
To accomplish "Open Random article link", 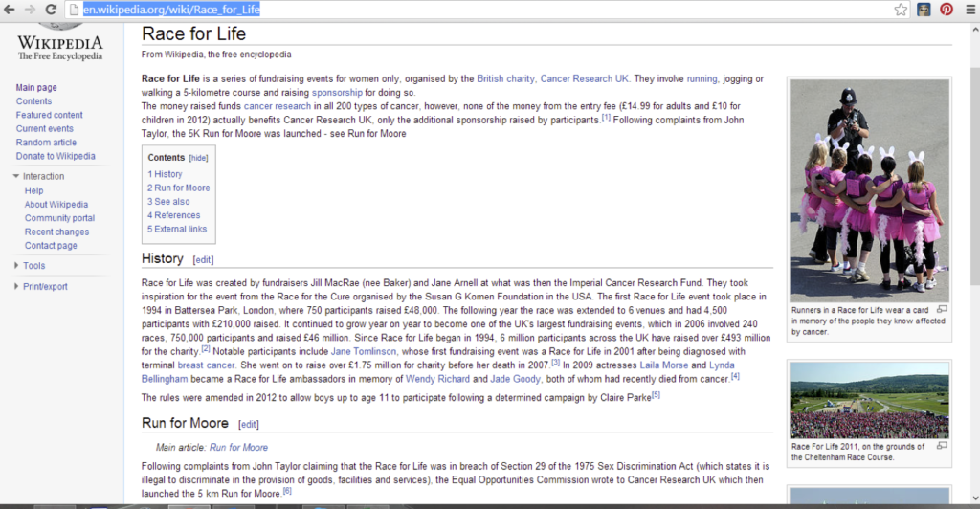I will [x=46, y=143].
